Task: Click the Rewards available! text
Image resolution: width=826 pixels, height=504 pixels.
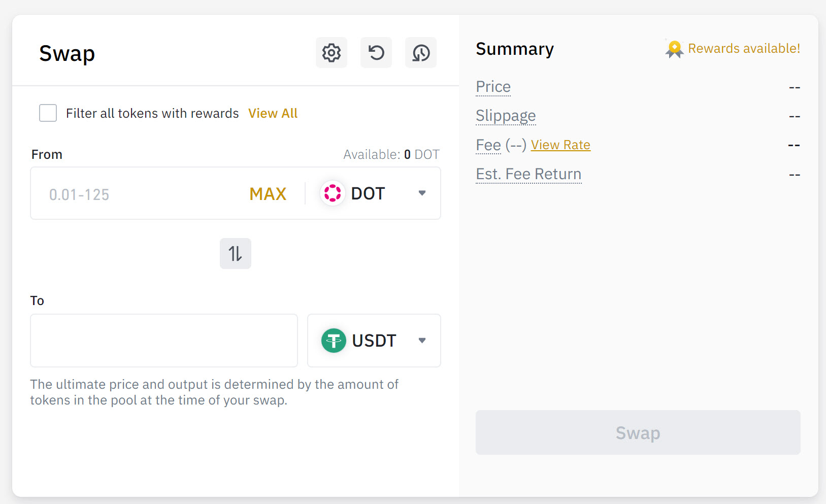Action: (x=744, y=49)
